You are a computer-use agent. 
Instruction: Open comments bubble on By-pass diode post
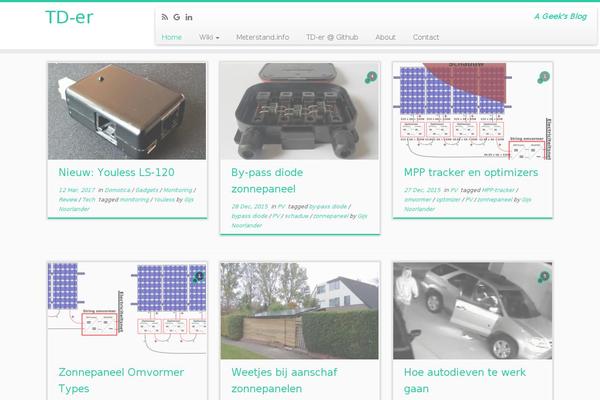371,77
